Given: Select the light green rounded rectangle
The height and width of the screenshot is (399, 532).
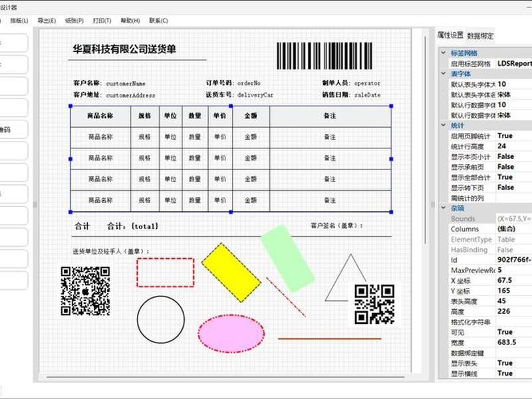Looking at the screenshot, I should pos(287,258).
